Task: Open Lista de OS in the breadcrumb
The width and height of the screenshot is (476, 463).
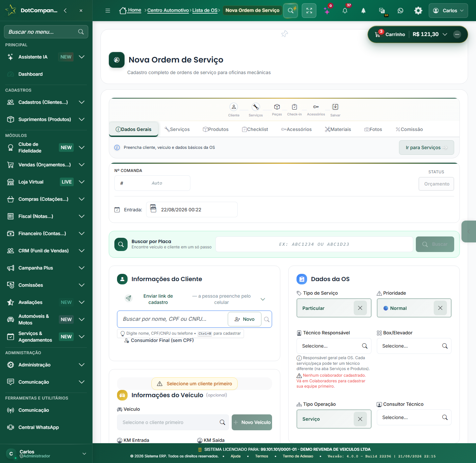Action: [205, 10]
